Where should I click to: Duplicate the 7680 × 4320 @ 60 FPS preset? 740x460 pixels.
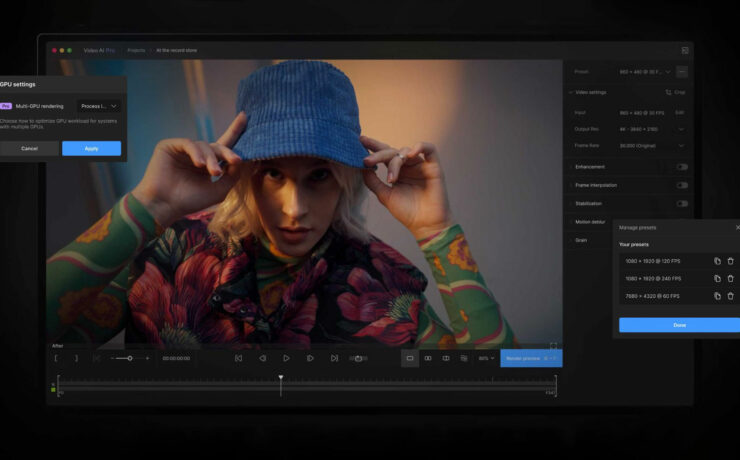717,296
